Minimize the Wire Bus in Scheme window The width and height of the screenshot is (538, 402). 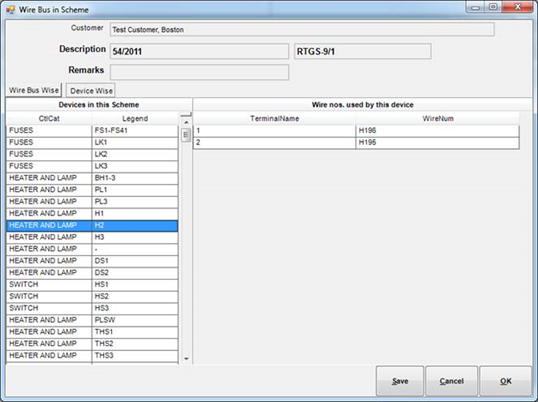pyautogui.click(x=475, y=8)
